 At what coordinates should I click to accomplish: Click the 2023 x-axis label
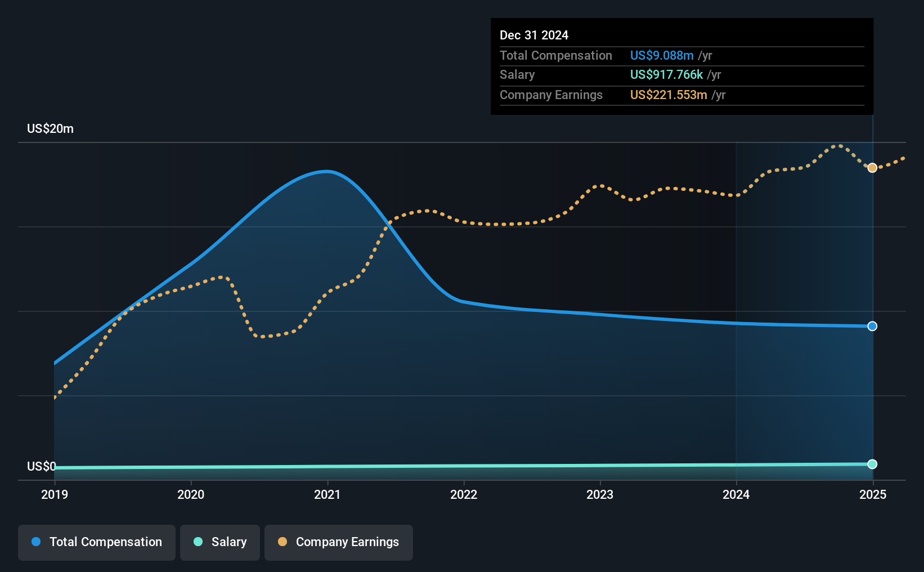click(x=600, y=494)
